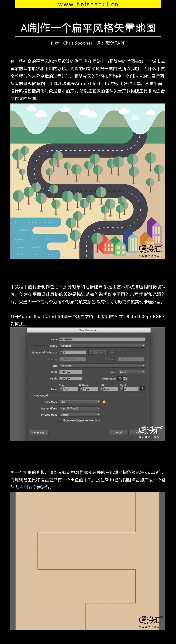Click the Top bleed stepper
Viewport: 176px width, 644px height.
pos(61,389)
